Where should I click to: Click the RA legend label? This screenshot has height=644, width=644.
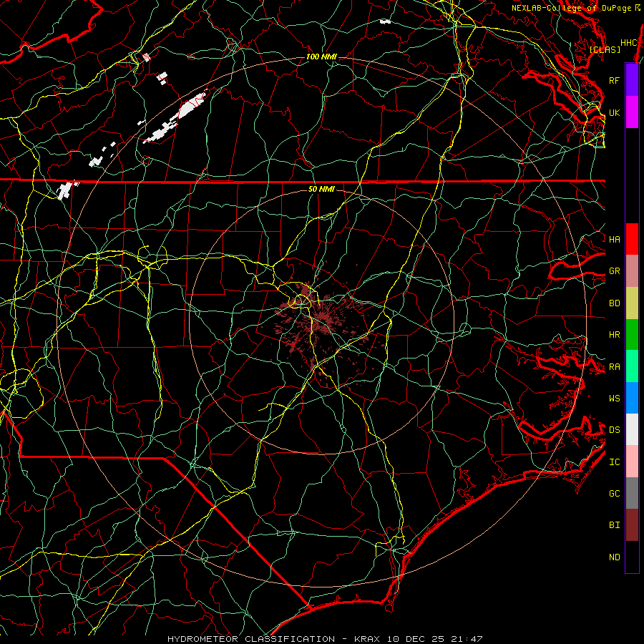(614, 367)
